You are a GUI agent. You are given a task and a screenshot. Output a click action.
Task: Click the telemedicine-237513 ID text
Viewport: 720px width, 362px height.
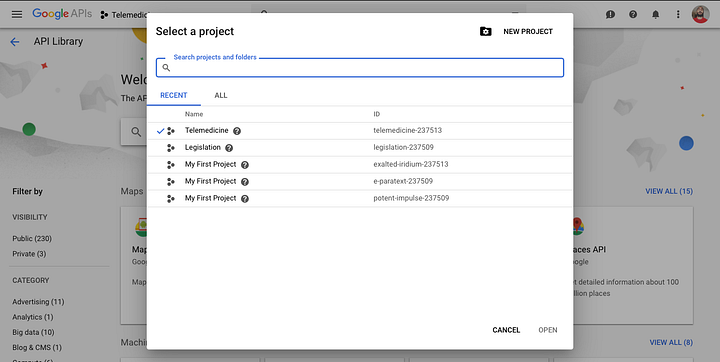tap(408, 130)
